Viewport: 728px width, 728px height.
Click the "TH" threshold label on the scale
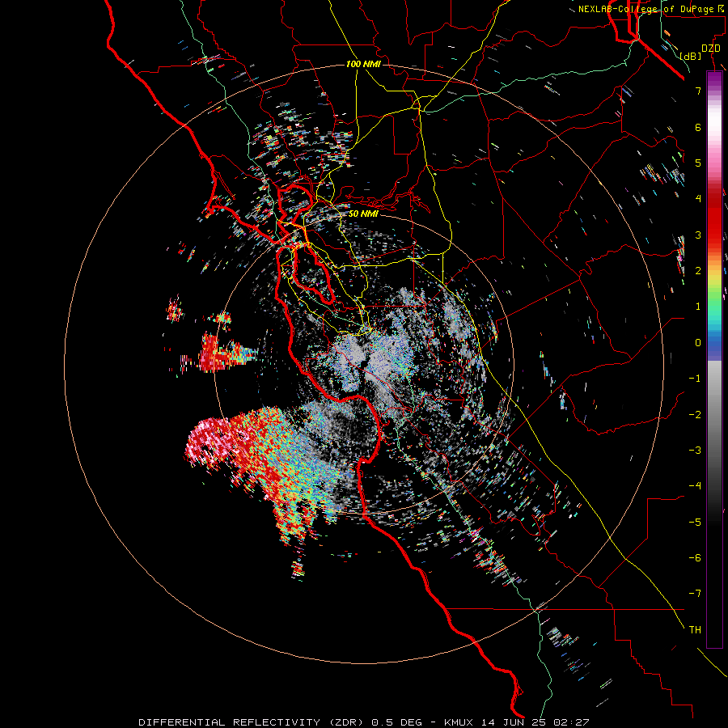tap(695, 630)
